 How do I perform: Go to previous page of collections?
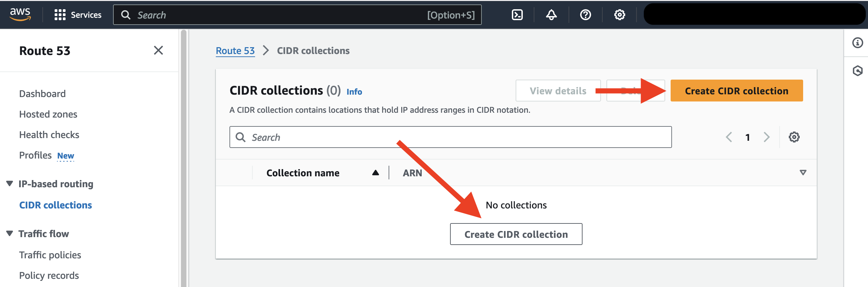[729, 137]
